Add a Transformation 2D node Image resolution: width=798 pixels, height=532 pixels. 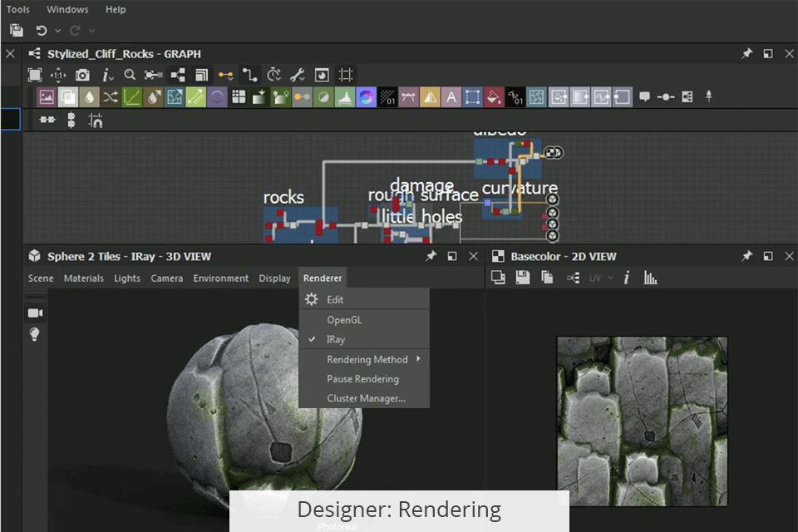point(473,96)
